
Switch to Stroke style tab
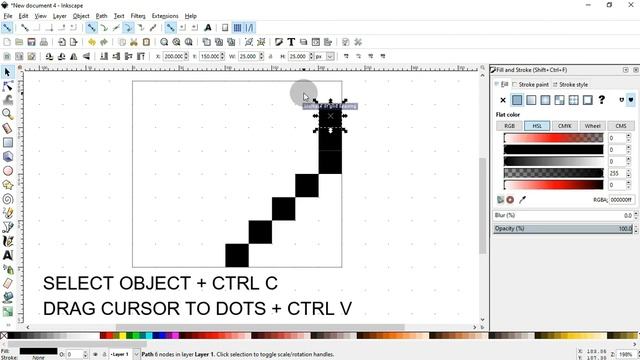pos(570,84)
